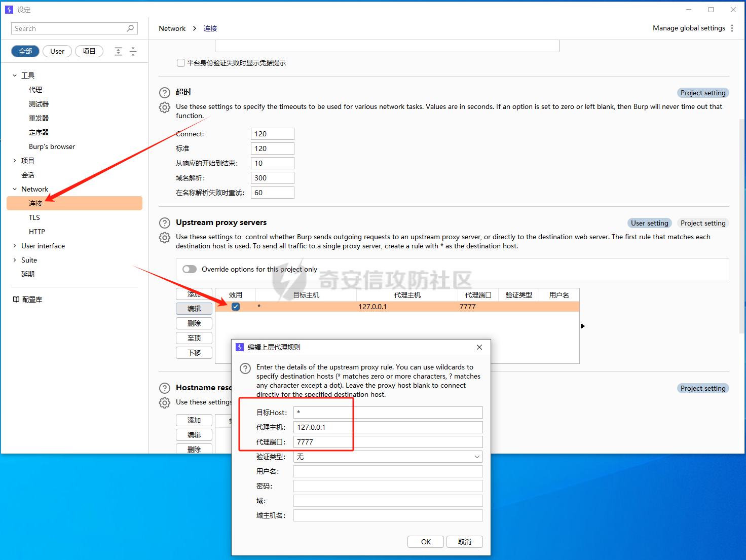
Task: Click 添加 button under Hostname resolution
Action: coord(194,420)
